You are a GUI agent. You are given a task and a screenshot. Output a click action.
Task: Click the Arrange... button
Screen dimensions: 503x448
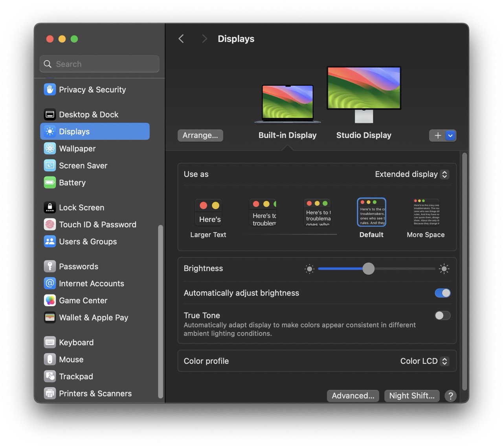point(200,135)
